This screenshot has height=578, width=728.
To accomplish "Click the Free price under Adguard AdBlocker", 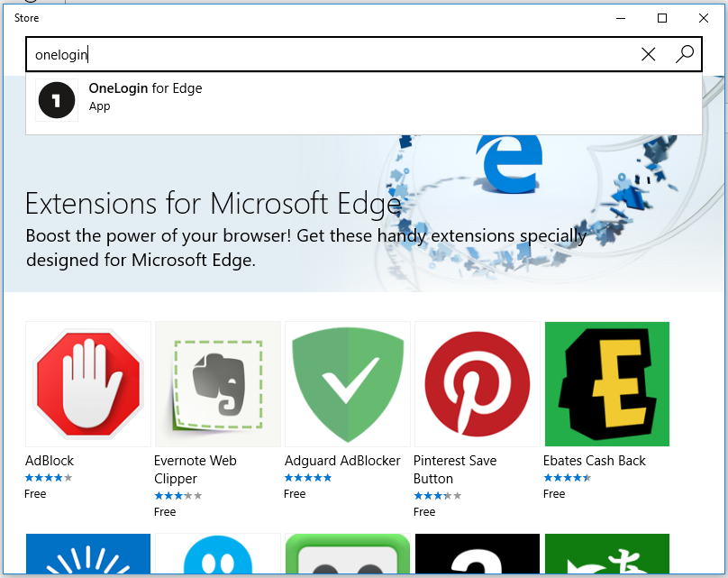I will pos(295,494).
